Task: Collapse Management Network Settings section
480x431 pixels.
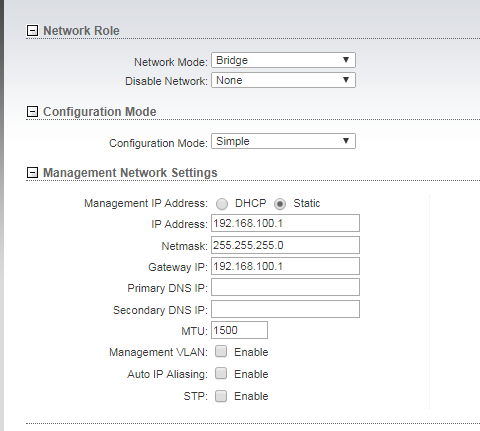Action: pyautogui.click(x=32, y=173)
